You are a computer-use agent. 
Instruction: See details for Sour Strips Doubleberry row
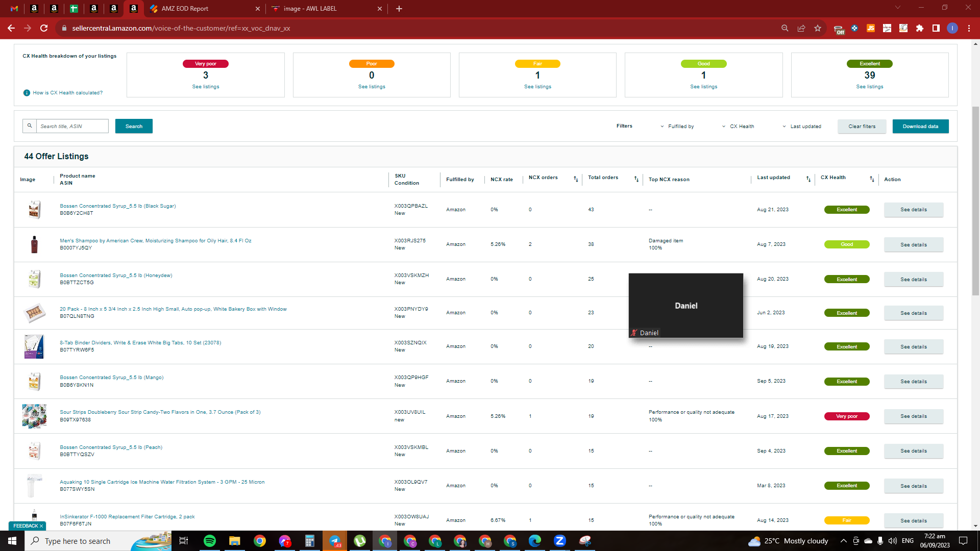point(913,416)
